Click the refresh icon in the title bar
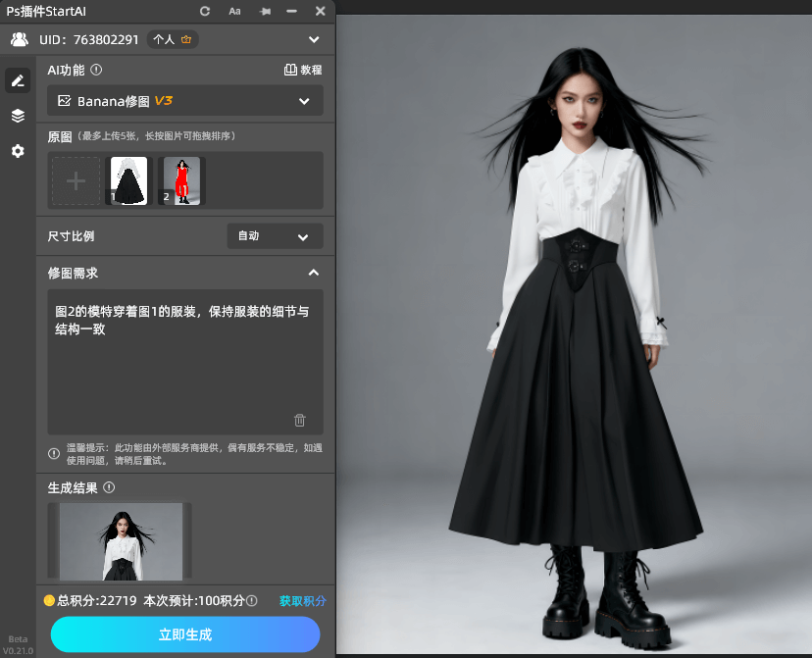Screen dimensions: 812x658 tap(205, 11)
